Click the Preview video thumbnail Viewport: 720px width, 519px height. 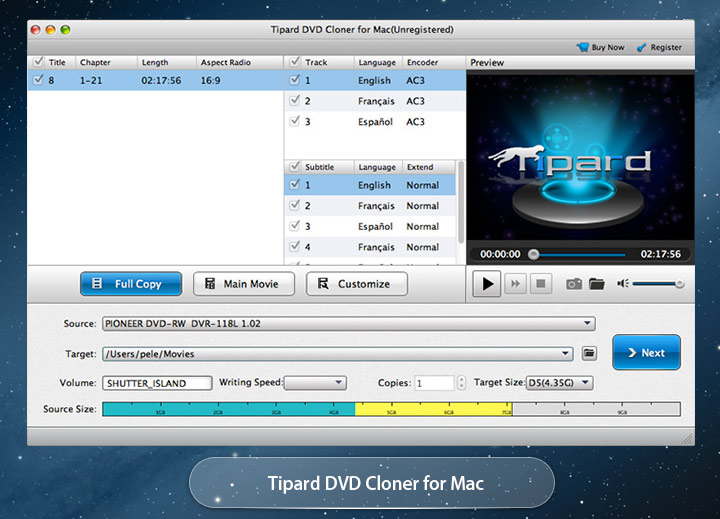pyautogui.click(x=580, y=157)
